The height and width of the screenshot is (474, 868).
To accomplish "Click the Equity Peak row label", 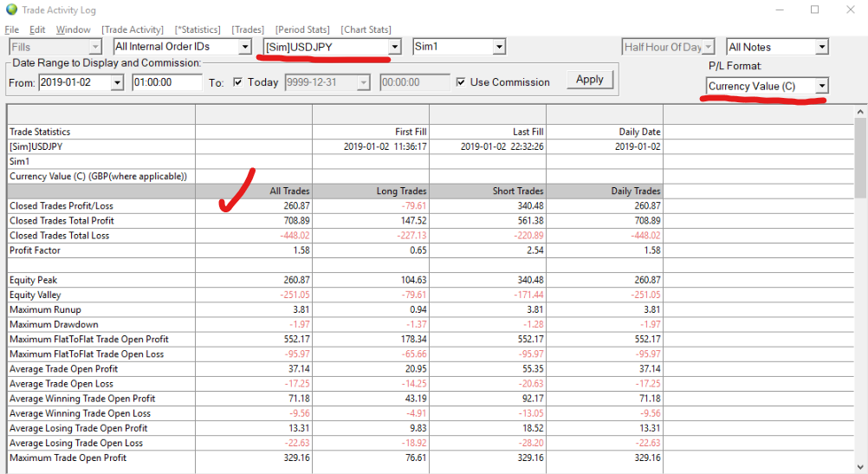I will 33,280.
